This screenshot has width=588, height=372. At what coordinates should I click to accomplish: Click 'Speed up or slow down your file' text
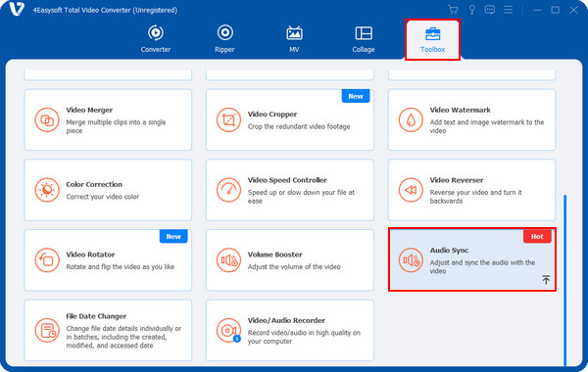301,197
